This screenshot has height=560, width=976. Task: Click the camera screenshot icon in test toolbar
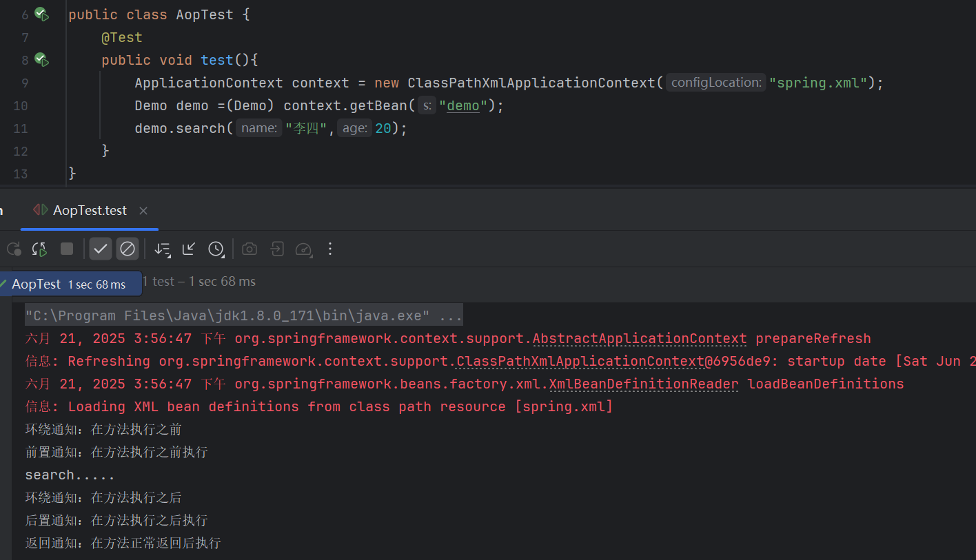tap(250, 249)
